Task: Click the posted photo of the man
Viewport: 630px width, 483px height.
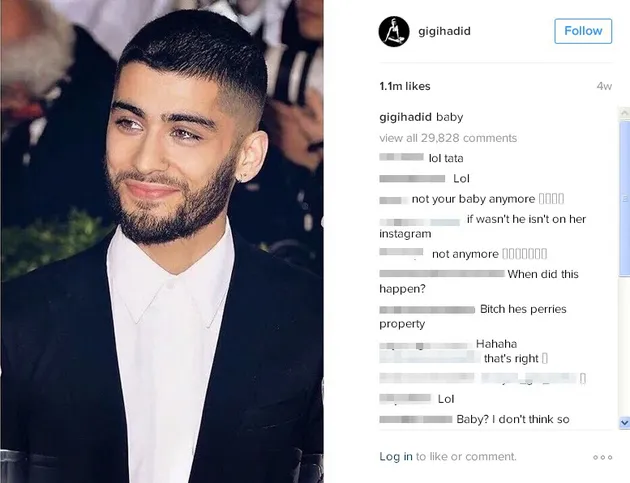Action: click(x=162, y=242)
